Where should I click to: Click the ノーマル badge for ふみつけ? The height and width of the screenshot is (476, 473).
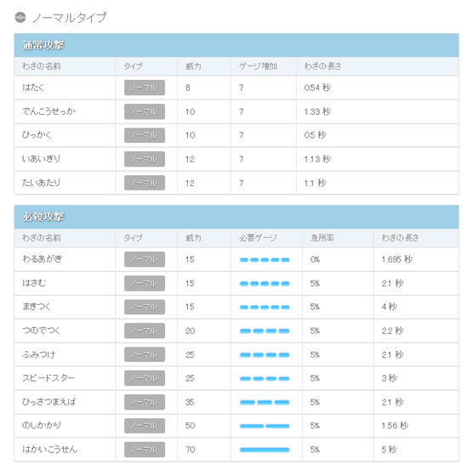coord(145,354)
